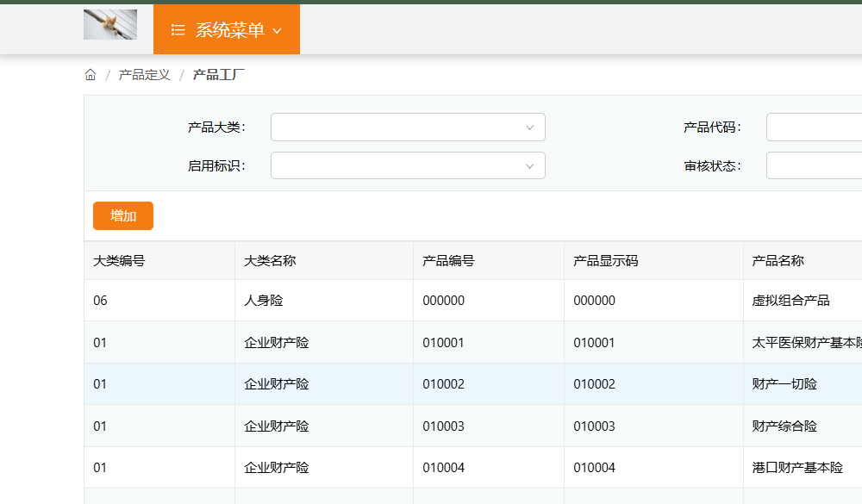Select the row with 大类编号 06
The height and width of the screenshot is (504, 862).
472,301
